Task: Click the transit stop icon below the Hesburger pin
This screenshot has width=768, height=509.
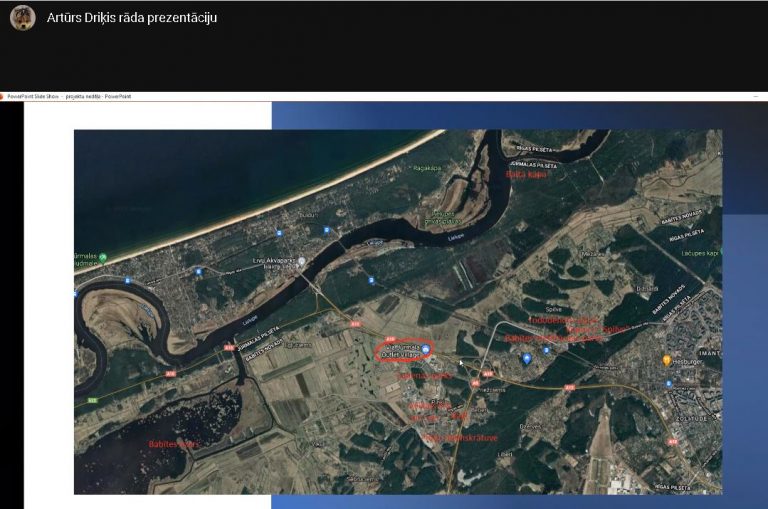Action: [669, 384]
